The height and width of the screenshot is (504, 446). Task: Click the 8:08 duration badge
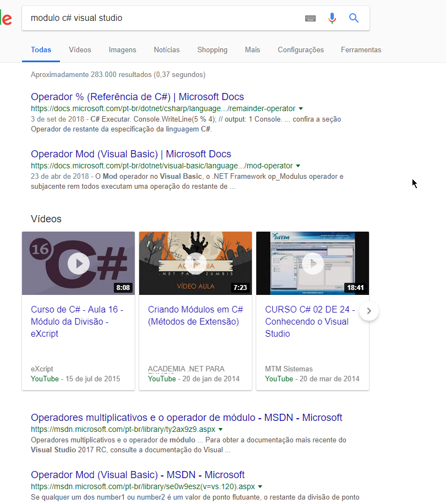(123, 288)
